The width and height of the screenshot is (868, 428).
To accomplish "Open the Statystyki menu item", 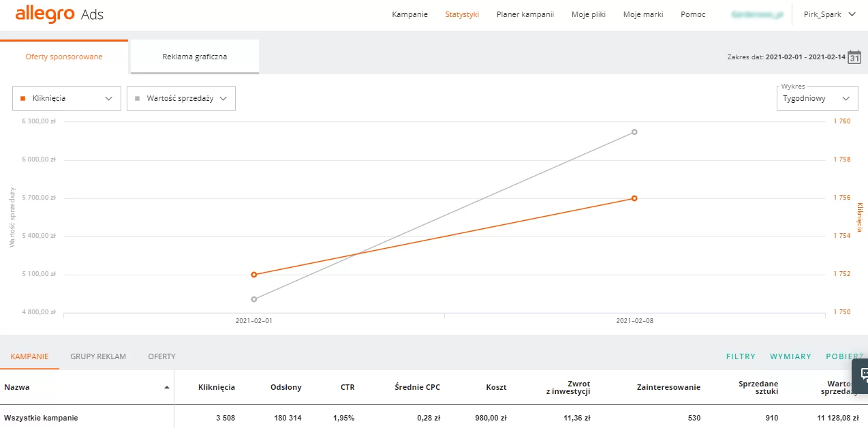I will pos(462,14).
